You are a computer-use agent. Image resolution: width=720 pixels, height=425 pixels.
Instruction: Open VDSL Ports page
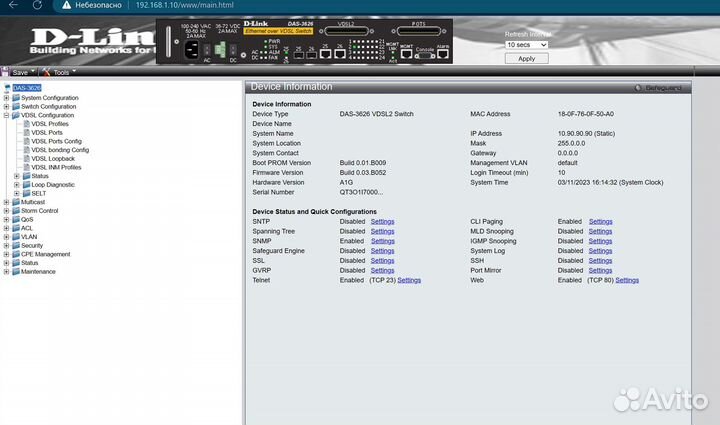pyautogui.click(x=47, y=133)
